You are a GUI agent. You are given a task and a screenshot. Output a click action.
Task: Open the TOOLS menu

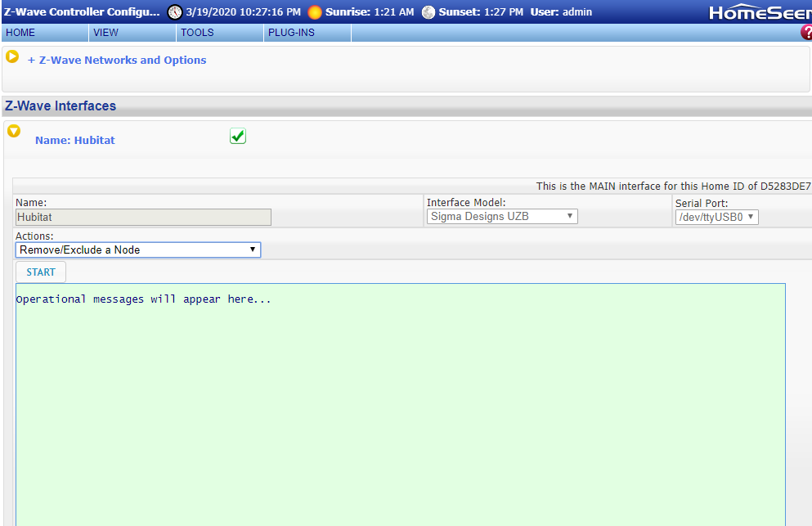pos(220,33)
